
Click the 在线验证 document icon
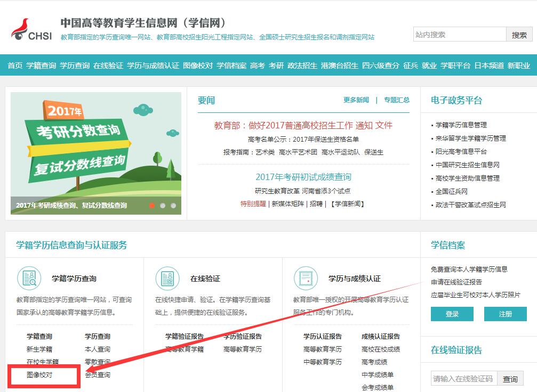(x=167, y=278)
